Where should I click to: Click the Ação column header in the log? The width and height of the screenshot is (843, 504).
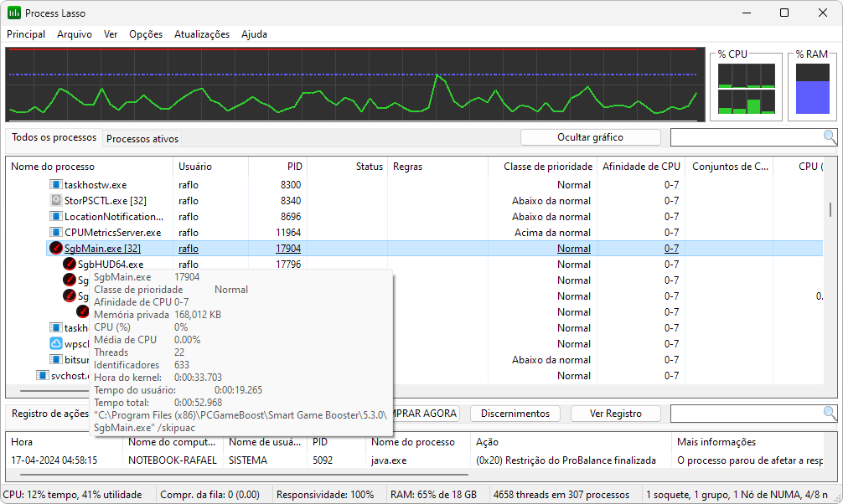click(x=571, y=442)
